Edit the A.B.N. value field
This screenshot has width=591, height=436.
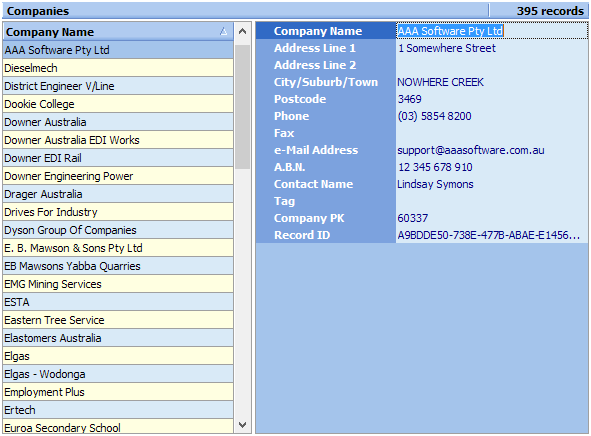[x=492, y=167]
